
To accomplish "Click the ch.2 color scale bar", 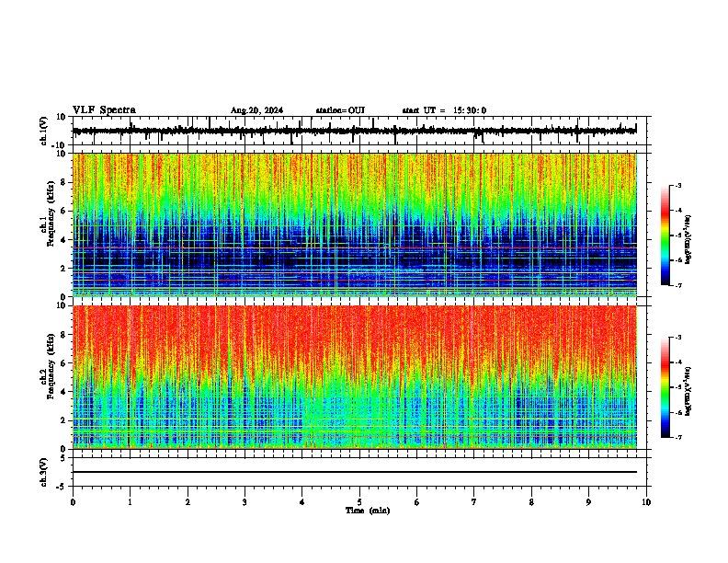I will [665, 387].
